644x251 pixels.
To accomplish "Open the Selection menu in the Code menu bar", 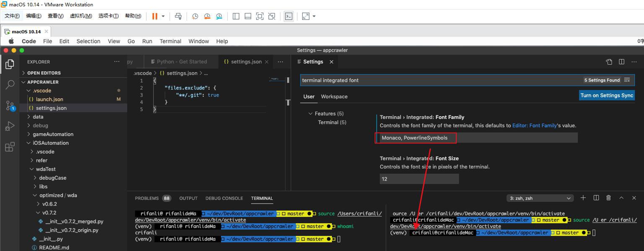I will pyautogui.click(x=88, y=41).
